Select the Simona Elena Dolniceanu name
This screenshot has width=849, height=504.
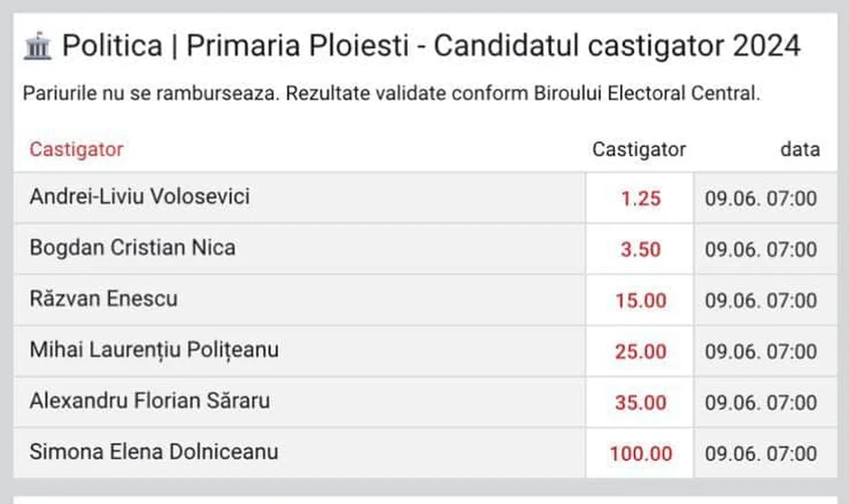point(154,451)
